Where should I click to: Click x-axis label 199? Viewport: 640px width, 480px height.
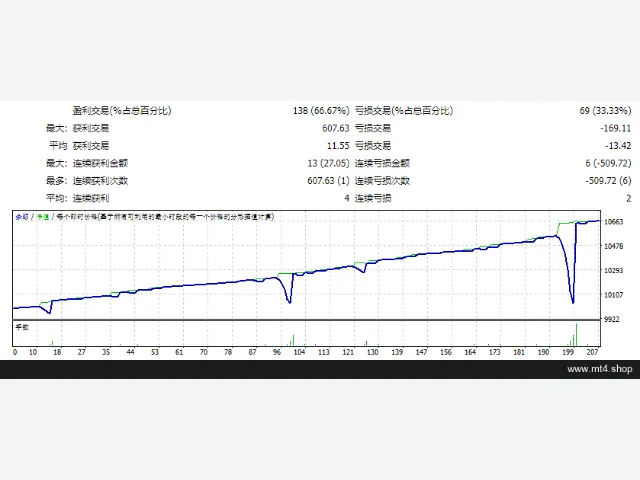click(x=568, y=352)
